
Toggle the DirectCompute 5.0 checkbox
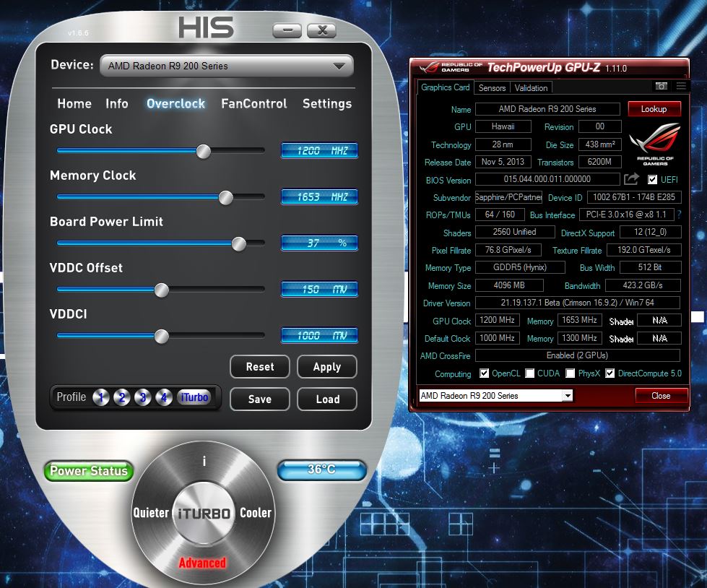610,373
